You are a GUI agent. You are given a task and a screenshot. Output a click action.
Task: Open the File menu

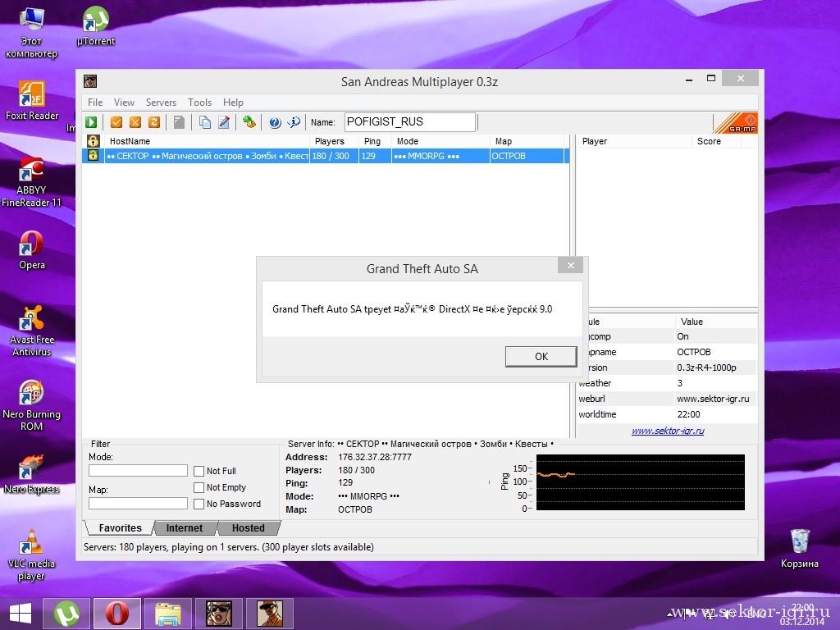click(95, 103)
